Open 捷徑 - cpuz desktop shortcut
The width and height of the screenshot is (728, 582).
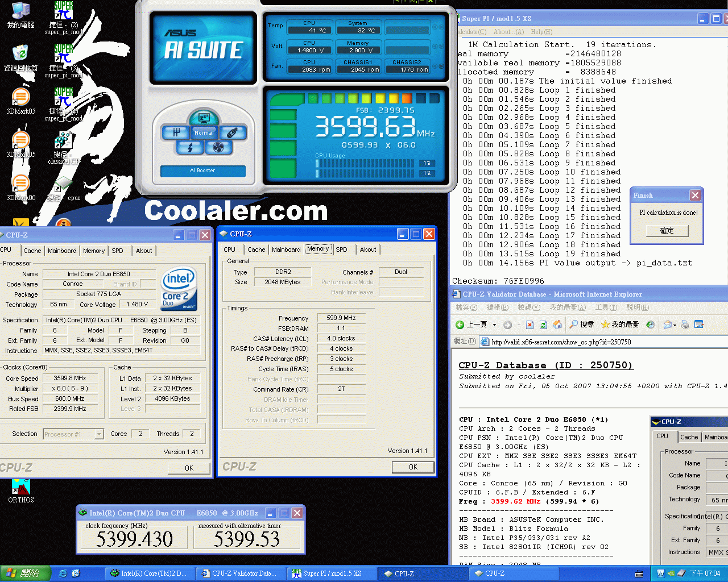tap(64, 188)
